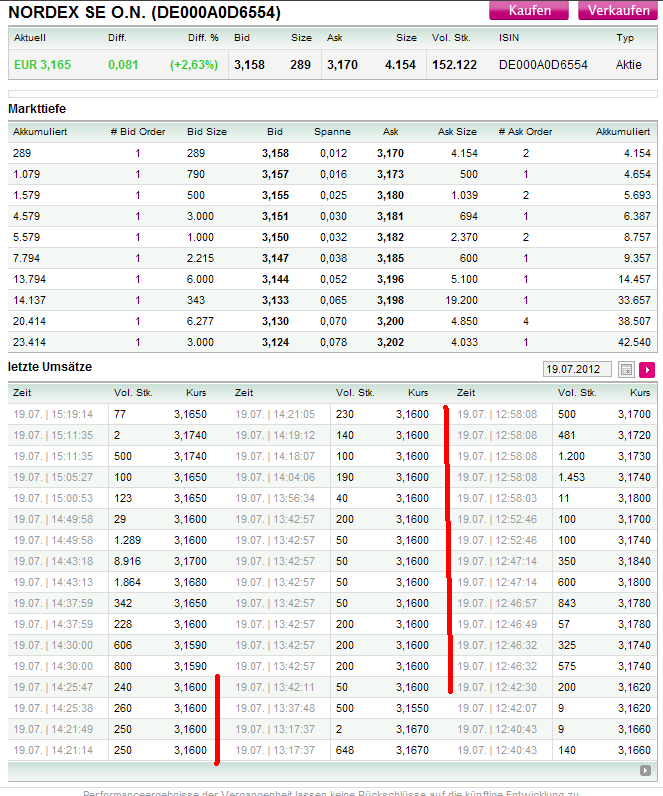The image size is (663, 796).
Task: Click the Kurs value 3,1840
Action: pyautogui.click(x=634, y=561)
